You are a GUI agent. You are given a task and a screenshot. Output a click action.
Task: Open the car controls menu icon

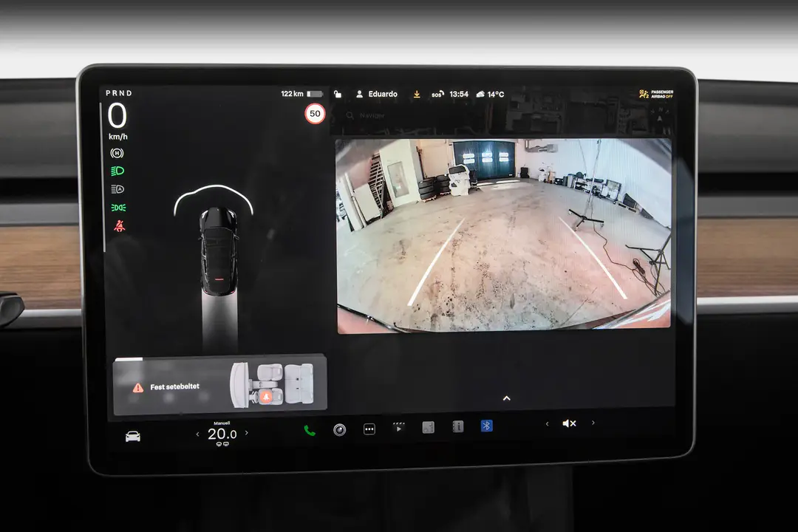pyautogui.click(x=133, y=436)
